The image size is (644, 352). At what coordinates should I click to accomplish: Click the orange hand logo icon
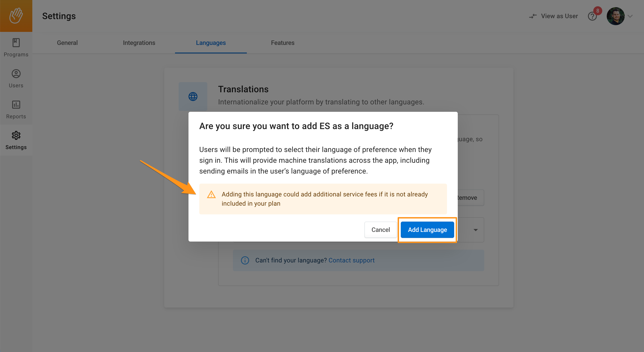[x=16, y=16]
